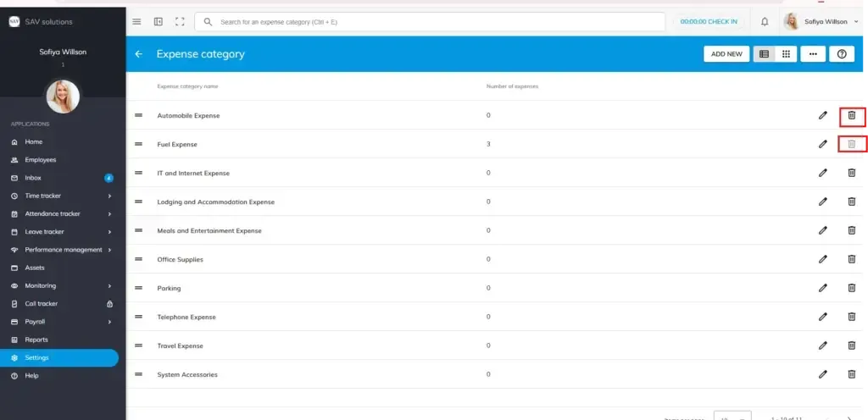Expand the Leave tracker submenu
Image resolution: width=868 pixels, height=420 pixels.
point(109,232)
